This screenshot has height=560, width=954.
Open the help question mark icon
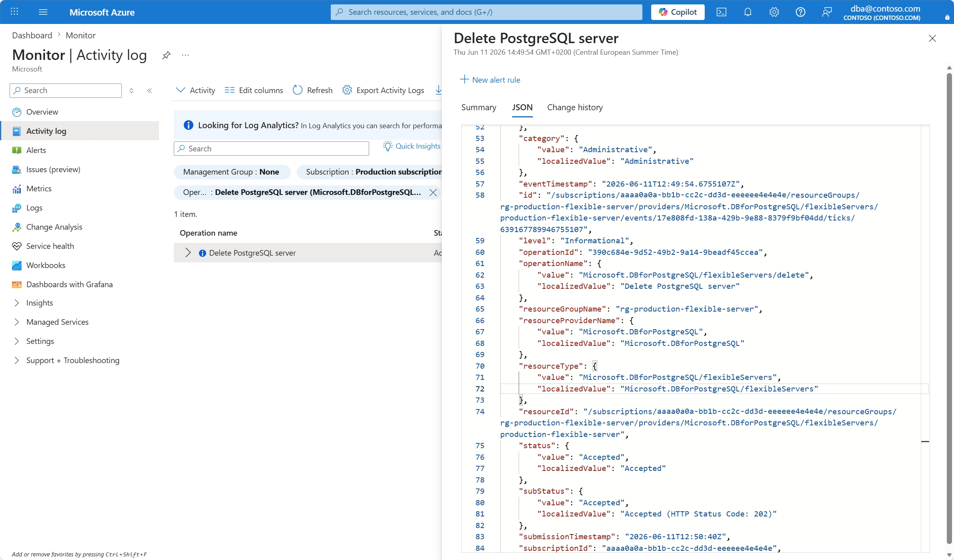(801, 12)
